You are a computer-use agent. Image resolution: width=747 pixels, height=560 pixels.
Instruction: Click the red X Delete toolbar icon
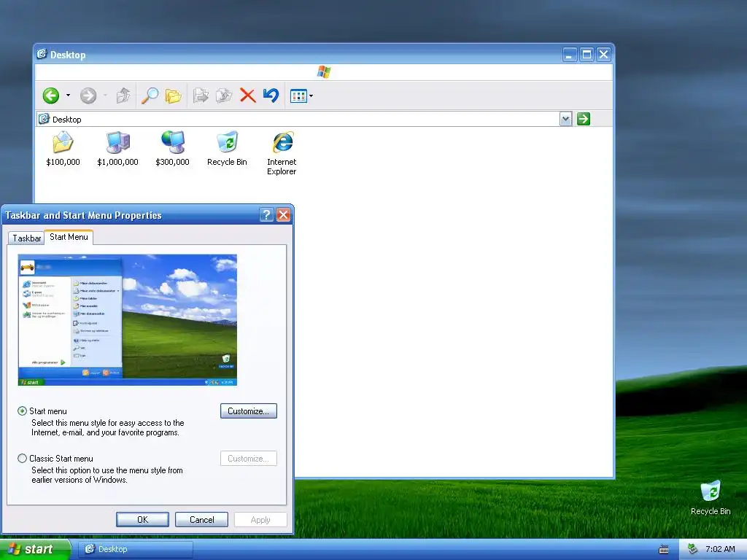pos(248,96)
